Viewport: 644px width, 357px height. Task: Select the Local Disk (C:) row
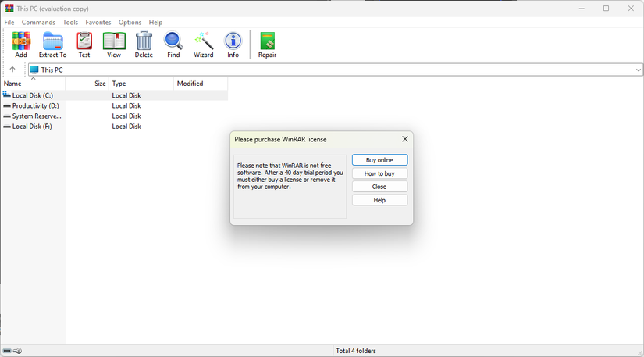115,95
